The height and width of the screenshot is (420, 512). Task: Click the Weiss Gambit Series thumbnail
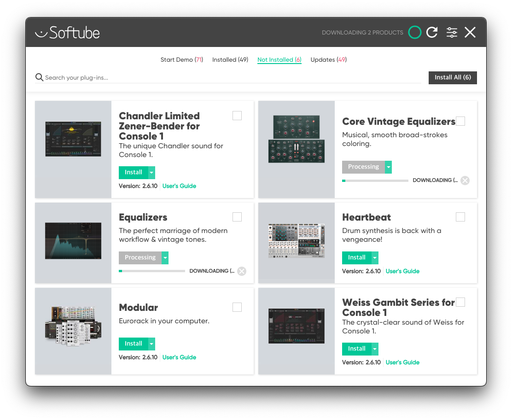click(x=297, y=326)
